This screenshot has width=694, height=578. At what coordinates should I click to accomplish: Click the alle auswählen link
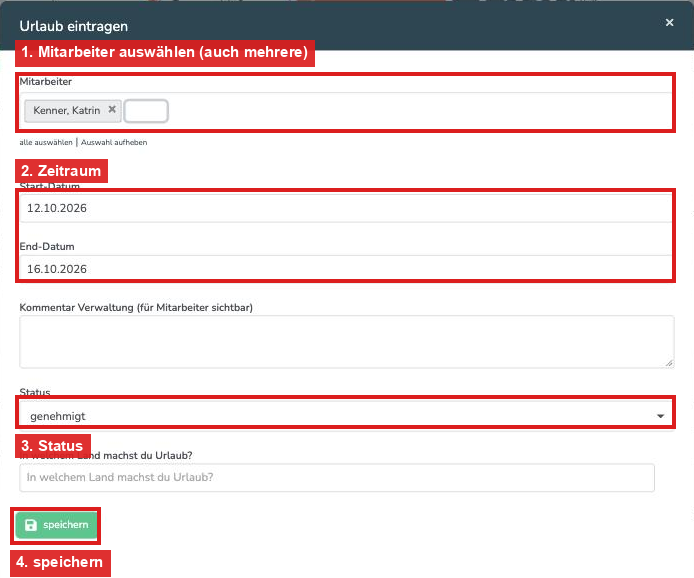(46, 143)
